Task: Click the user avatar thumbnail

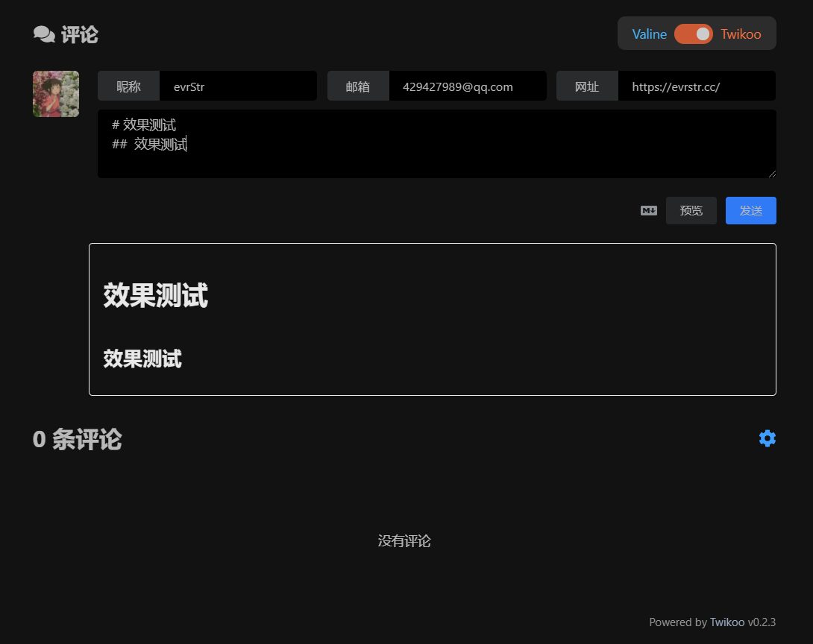Action: 56,94
